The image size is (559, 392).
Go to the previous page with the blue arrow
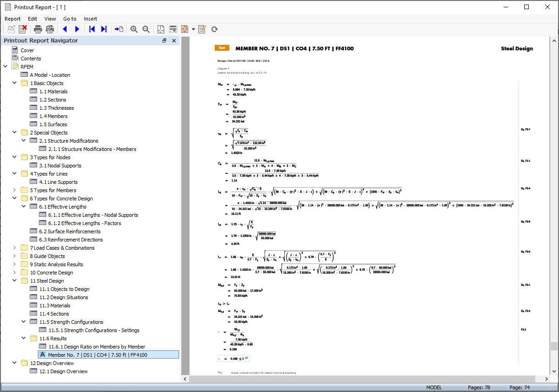(65, 29)
